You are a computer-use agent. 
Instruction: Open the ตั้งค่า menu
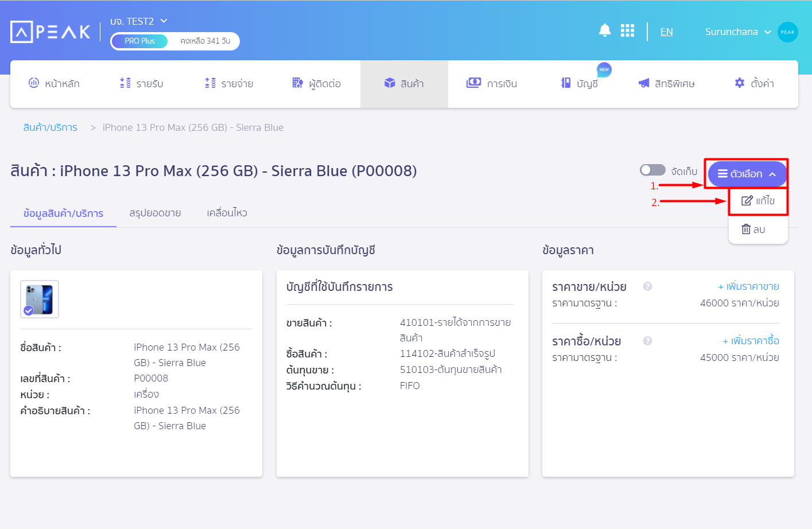click(754, 84)
